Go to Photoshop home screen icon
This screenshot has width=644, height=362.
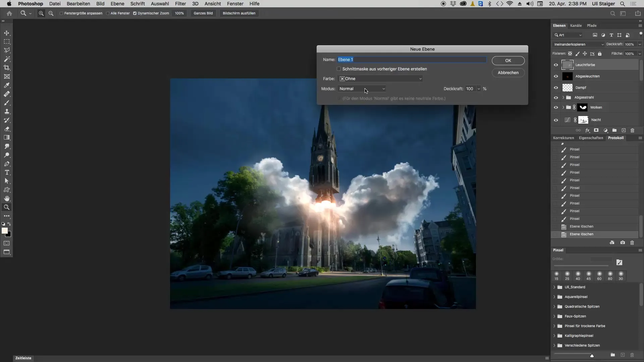(x=9, y=13)
